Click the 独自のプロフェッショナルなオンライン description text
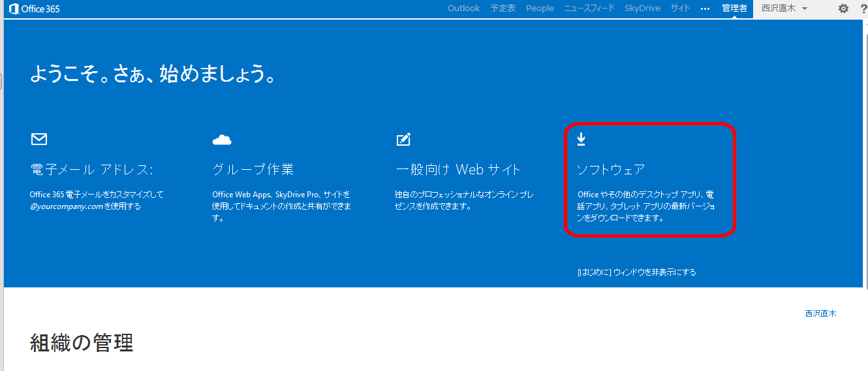868x371 pixels. point(464,200)
